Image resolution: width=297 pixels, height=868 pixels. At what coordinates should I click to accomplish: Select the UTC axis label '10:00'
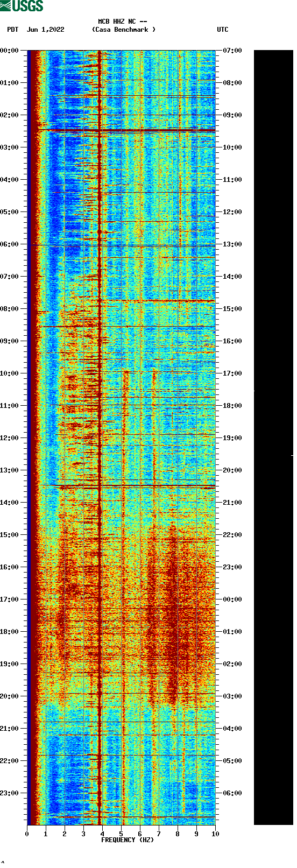232,147
